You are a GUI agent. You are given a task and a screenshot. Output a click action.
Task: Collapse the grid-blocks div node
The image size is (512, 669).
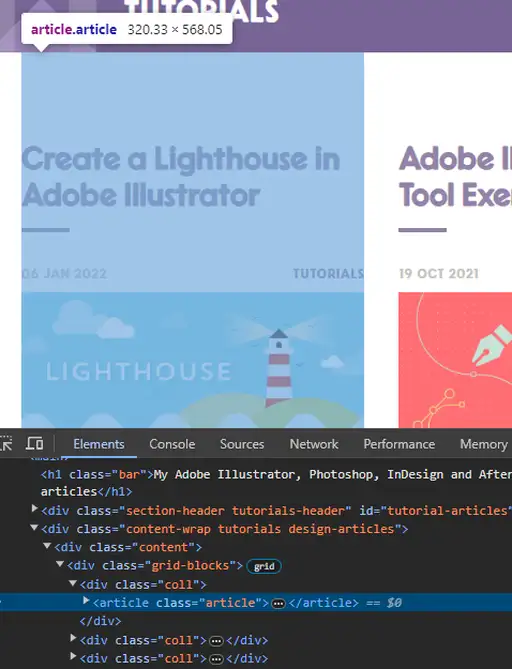coord(60,564)
